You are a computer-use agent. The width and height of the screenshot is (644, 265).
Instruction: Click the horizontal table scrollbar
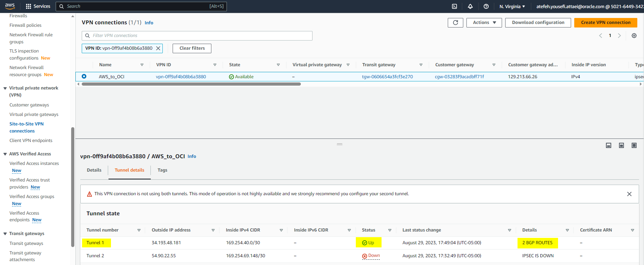[x=191, y=84]
